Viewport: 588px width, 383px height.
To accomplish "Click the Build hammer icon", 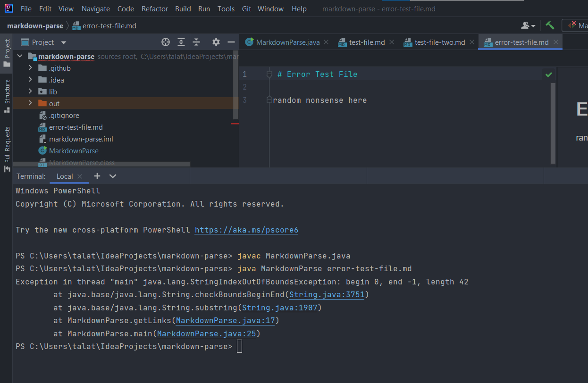I will click(550, 25).
